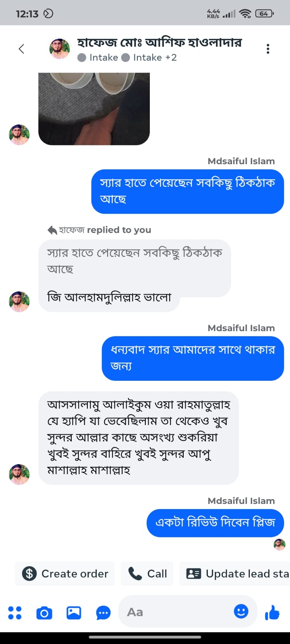290x644 pixels.
Task: Tap the shared product photo in chat
Action: click(x=93, y=107)
